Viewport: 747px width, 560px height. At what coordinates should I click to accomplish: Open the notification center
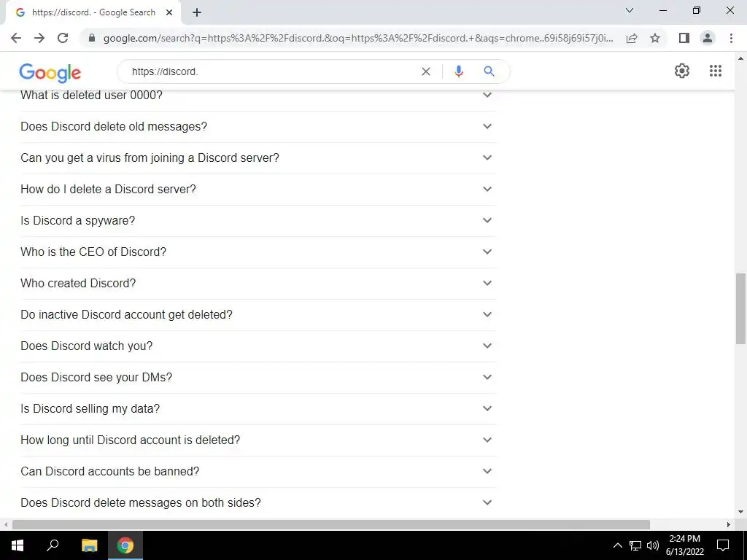[x=723, y=545]
